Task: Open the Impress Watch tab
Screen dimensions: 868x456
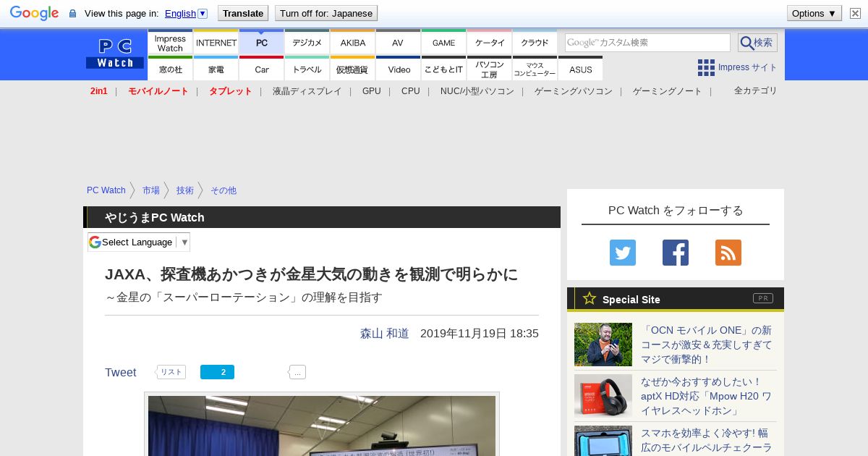Action: click(x=170, y=43)
